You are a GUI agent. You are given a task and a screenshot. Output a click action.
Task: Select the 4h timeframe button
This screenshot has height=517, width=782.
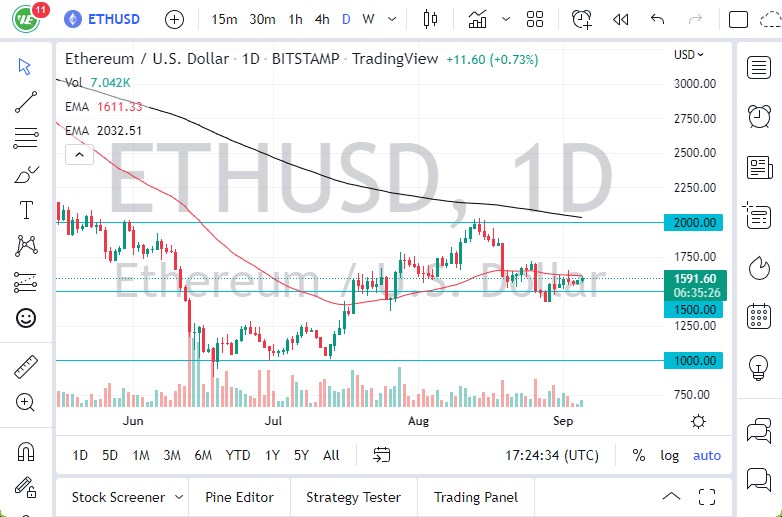[x=321, y=19]
